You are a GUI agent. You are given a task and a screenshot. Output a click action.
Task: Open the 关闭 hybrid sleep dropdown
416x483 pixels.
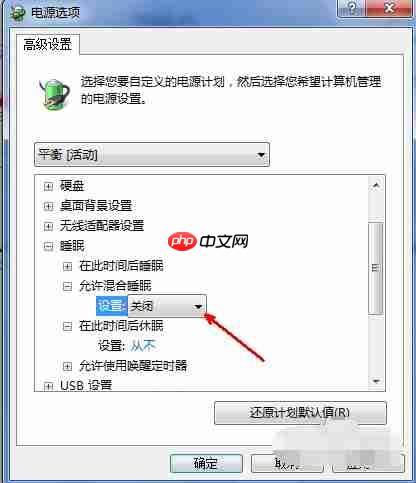(x=167, y=306)
